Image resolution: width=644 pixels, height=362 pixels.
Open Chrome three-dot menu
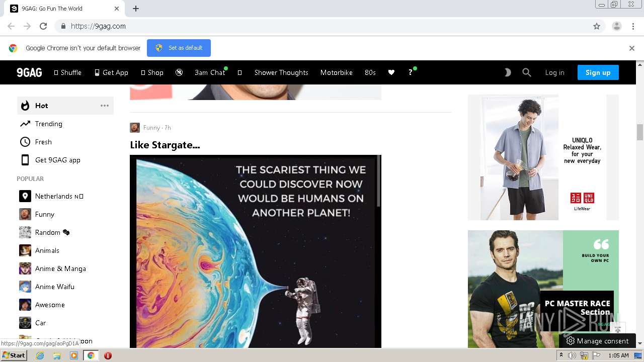(633, 26)
